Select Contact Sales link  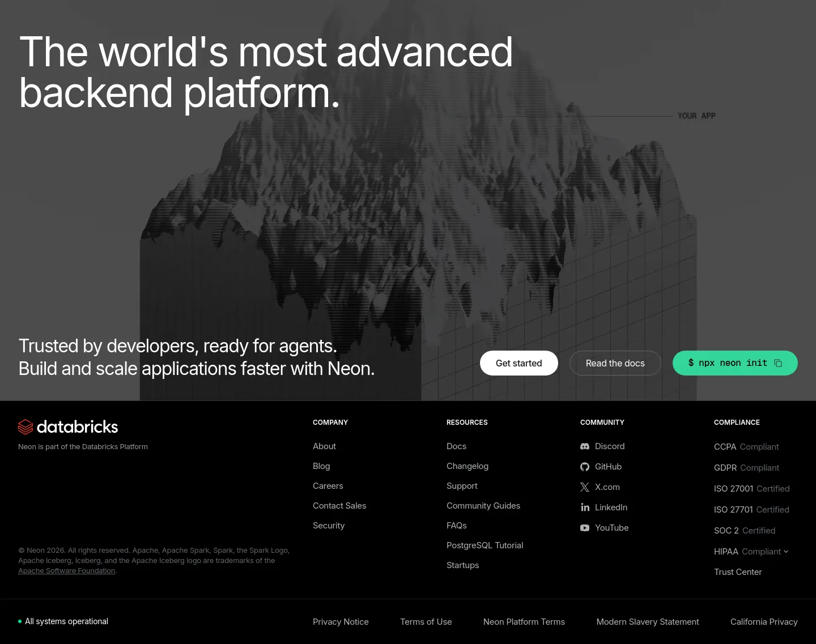339,506
